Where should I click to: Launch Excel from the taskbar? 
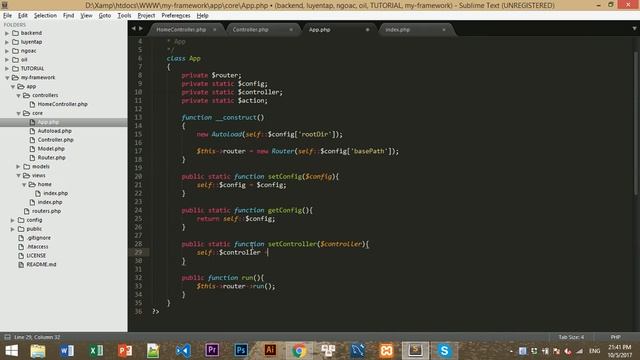pos(96,351)
